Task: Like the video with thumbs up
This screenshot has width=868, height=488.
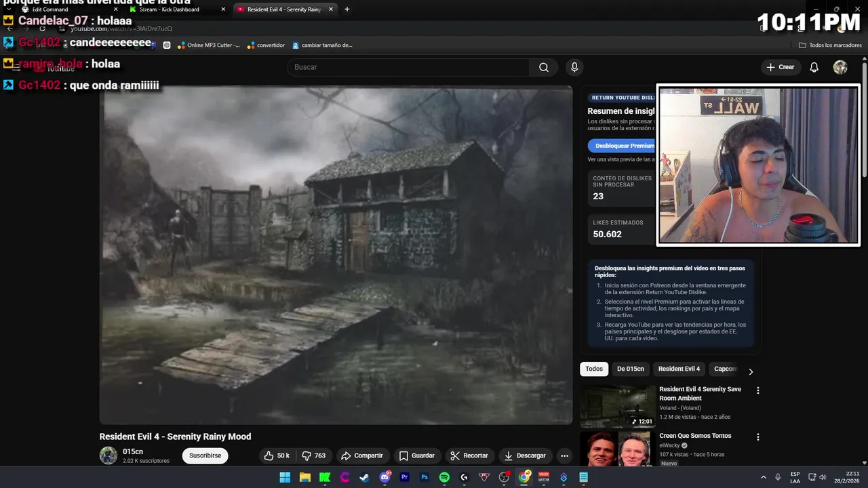Action: (x=277, y=455)
